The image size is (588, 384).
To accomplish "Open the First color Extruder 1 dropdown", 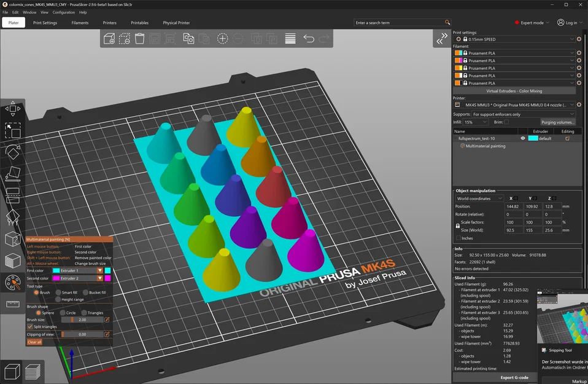I will [x=77, y=270].
